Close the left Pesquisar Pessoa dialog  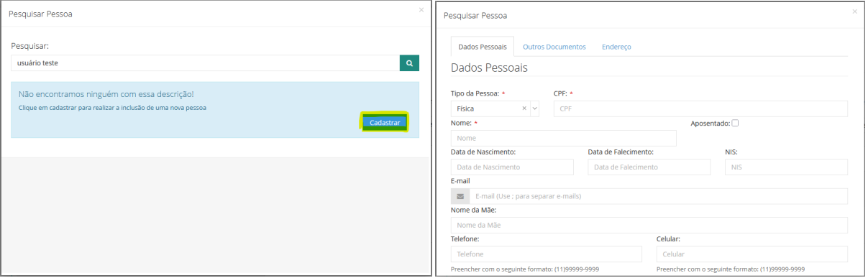click(421, 9)
